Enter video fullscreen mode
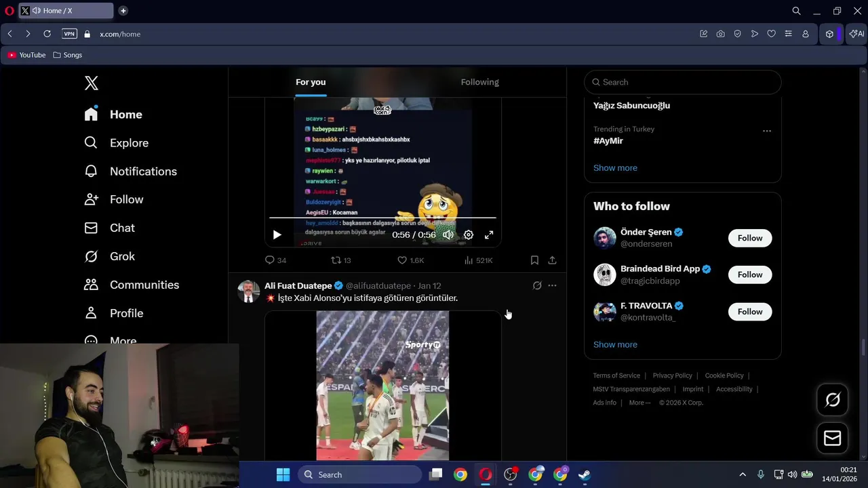The image size is (868, 488). pyautogui.click(x=489, y=235)
